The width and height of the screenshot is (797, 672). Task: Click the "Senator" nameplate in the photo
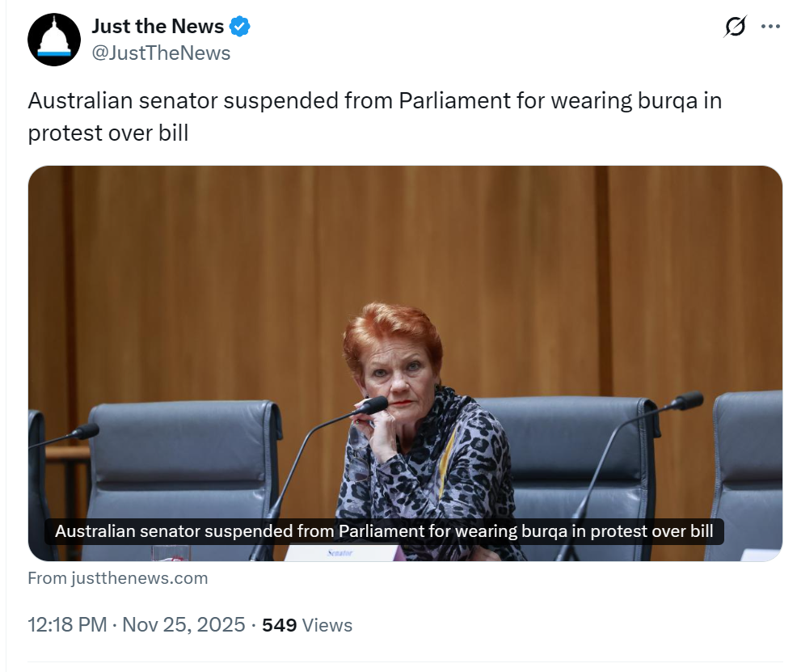click(340, 553)
